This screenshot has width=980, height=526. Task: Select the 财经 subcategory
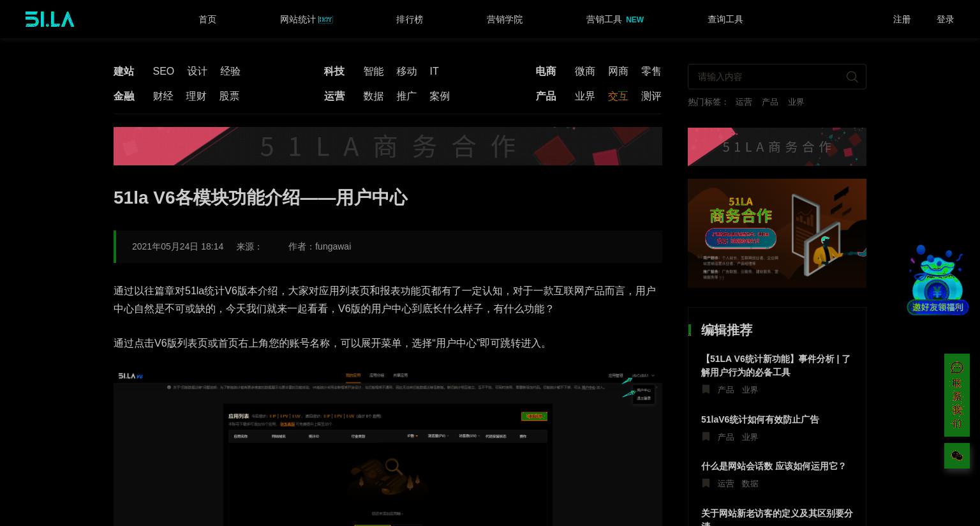(x=163, y=96)
